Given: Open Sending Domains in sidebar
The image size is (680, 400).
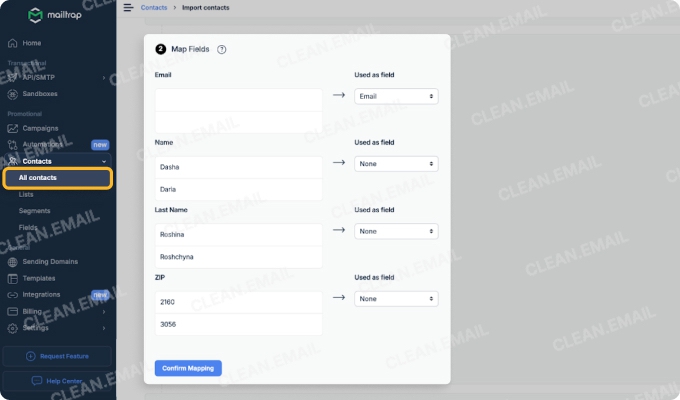Looking at the screenshot, I should 50,262.
